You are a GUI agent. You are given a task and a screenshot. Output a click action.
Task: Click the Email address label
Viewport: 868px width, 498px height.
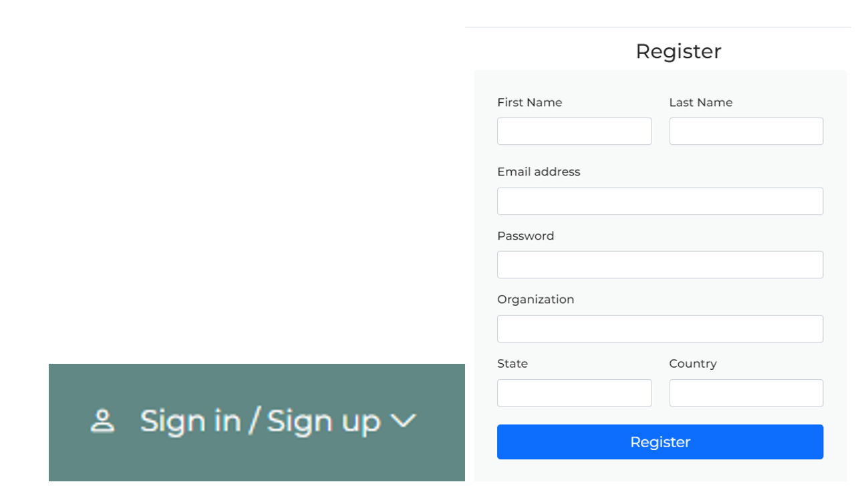539,172
